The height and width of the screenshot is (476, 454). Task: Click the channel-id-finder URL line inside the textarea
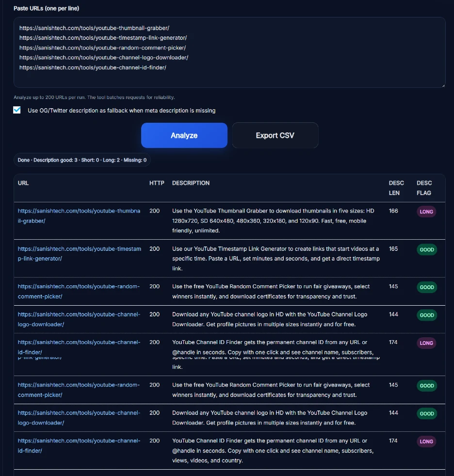[93, 67]
